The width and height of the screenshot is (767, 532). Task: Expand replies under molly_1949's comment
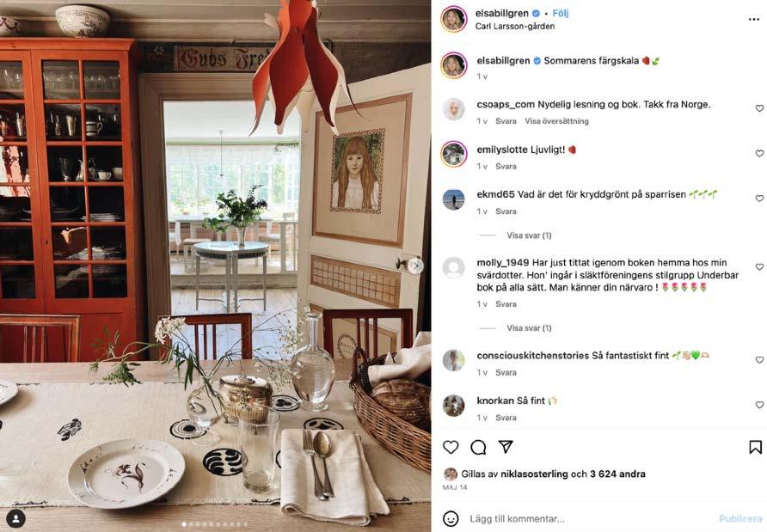[x=529, y=327]
